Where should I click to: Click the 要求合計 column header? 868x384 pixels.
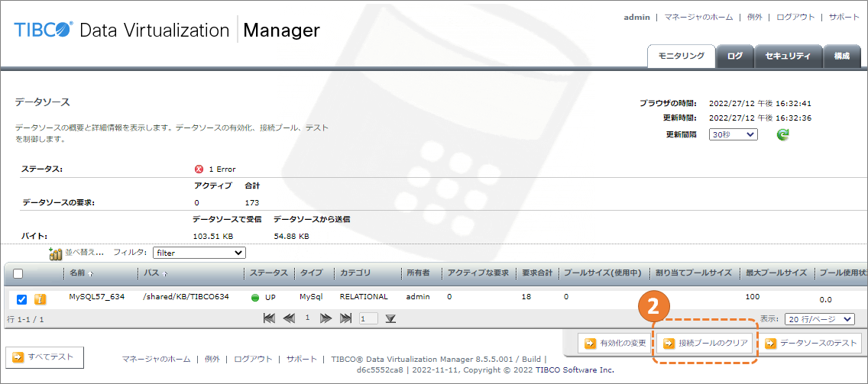coord(537,273)
